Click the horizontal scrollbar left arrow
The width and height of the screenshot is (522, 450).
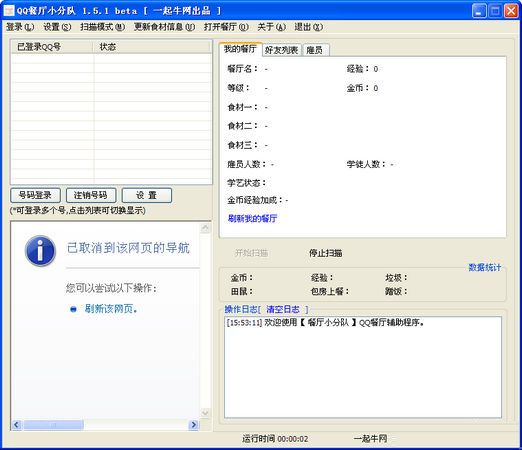pyautogui.click(x=16, y=425)
